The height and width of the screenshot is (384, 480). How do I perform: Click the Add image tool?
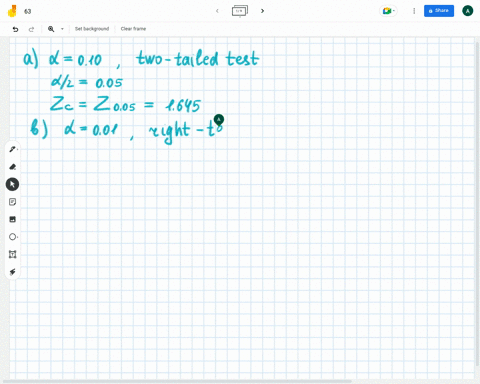[x=12, y=219]
